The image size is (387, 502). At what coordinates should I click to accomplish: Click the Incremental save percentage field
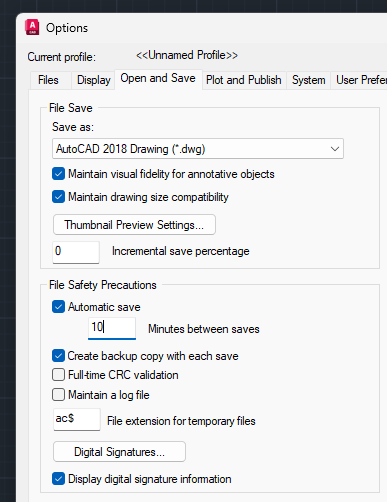[76, 252]
